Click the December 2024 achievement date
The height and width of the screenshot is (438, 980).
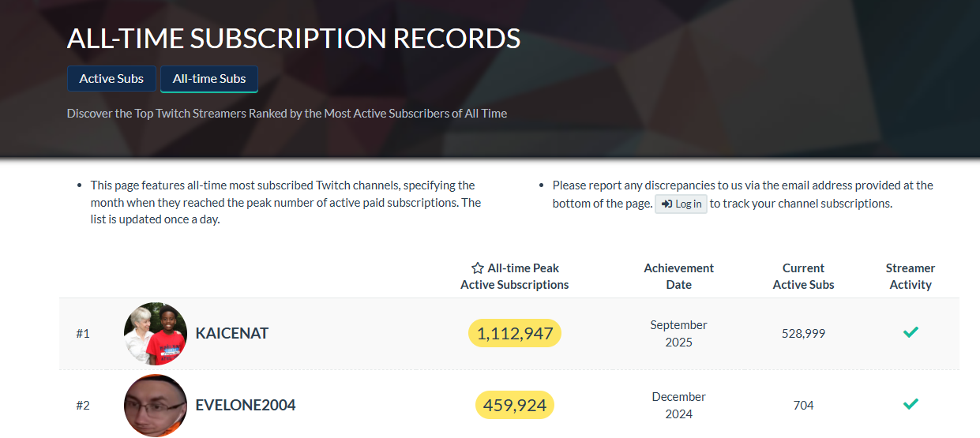[678, 405]
